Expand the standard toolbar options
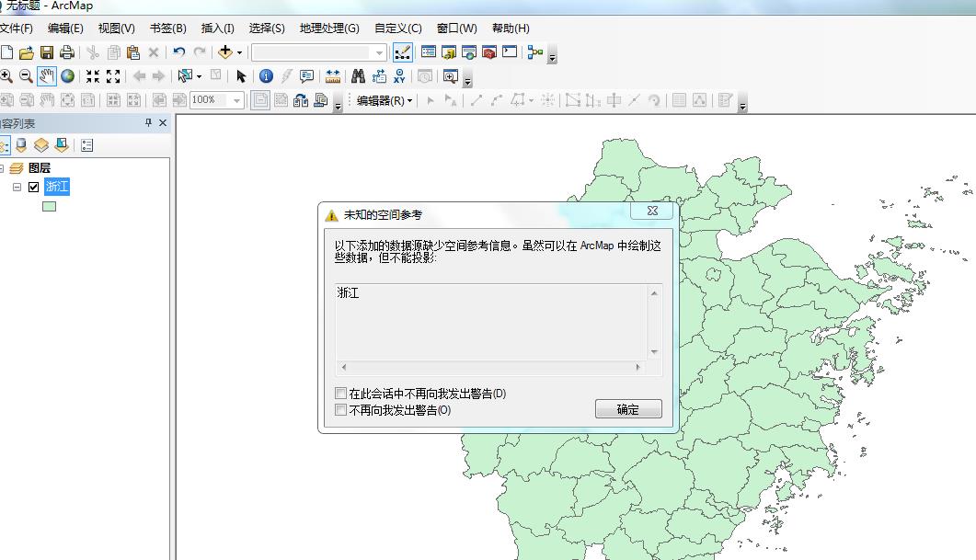 pyautogui.click(x=552, y=56)
